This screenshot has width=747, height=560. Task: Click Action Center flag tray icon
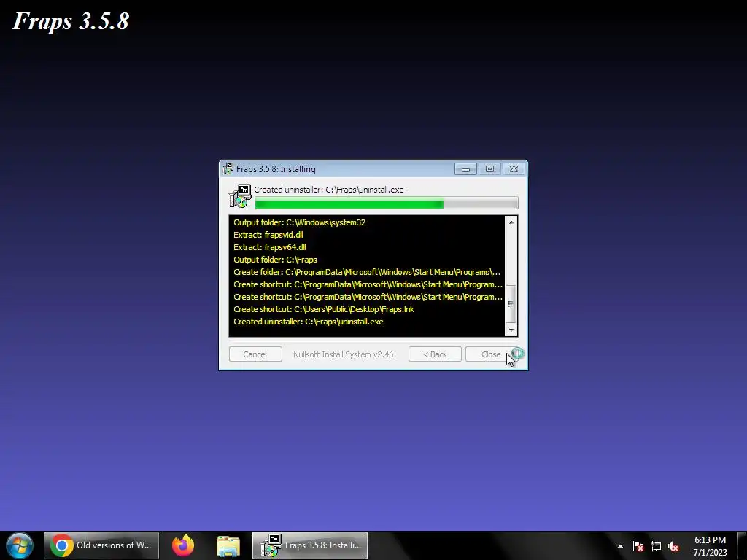(x=638, y=546)
